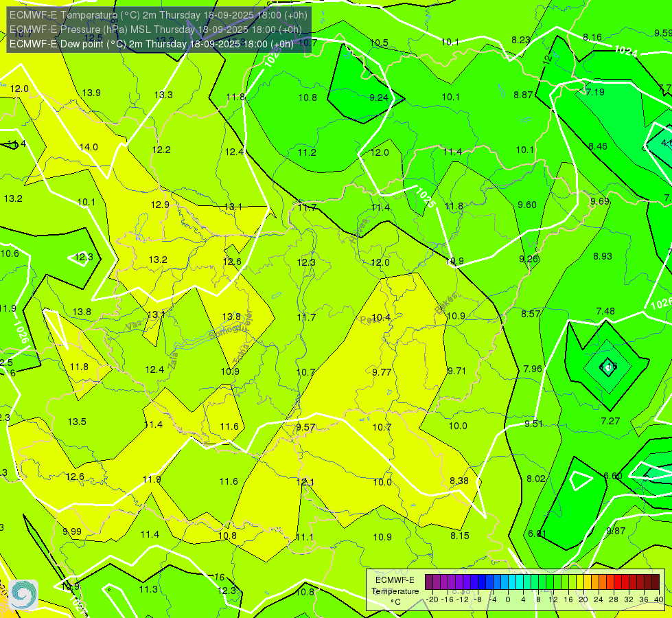The width and height of the screenshot is (672, 618).
Task: Click the 8.87 map value
Action: click(x=523, y=95)
